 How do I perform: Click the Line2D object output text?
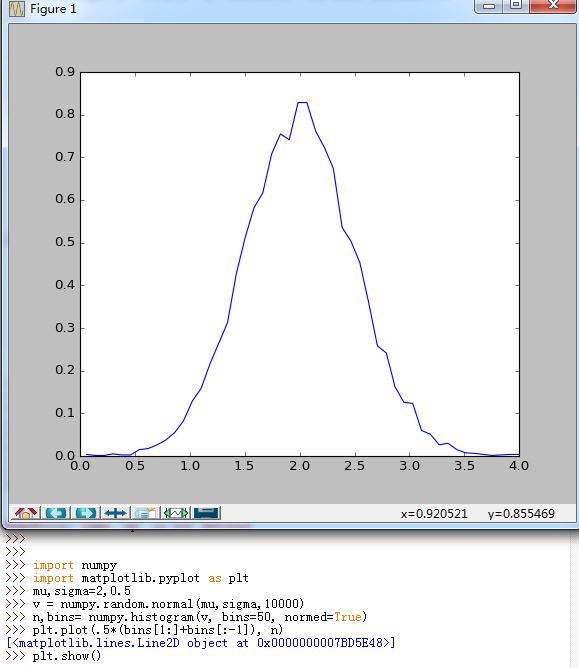point(201,643)
